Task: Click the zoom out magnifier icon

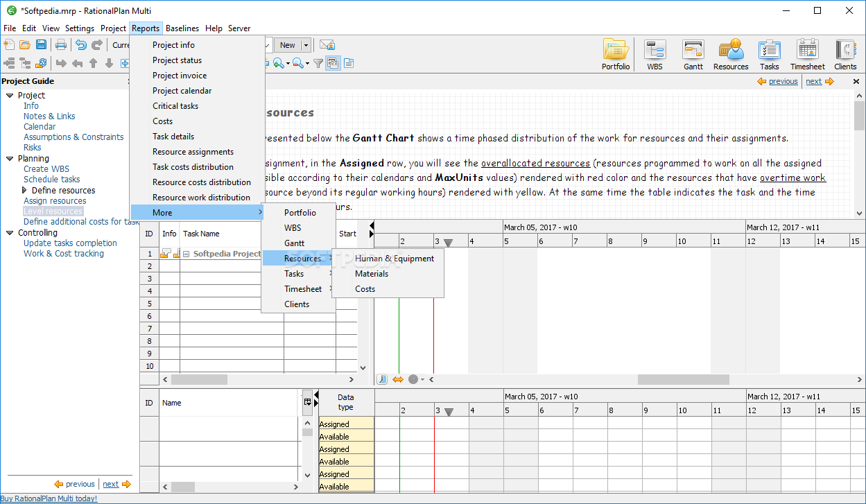Action: tap(297, 63)
